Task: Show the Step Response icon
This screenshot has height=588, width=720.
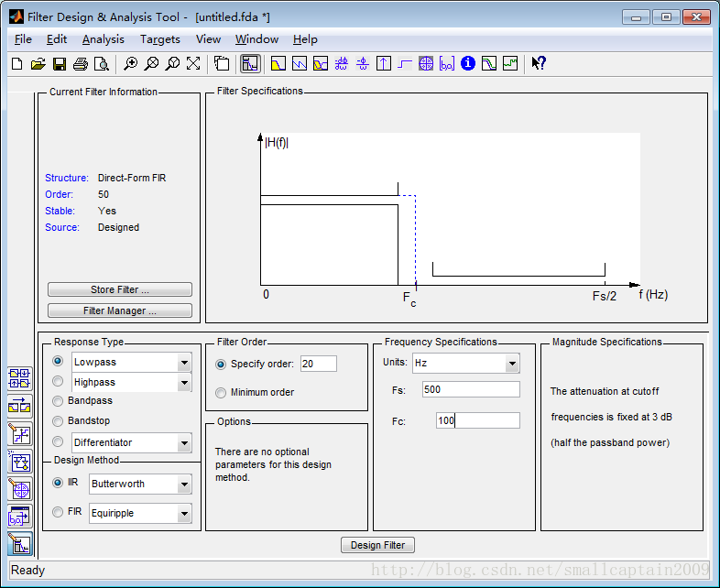Action: point(405,63)
